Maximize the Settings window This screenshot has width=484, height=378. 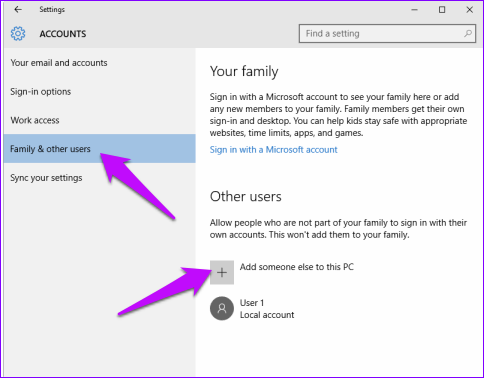(442, 10)
